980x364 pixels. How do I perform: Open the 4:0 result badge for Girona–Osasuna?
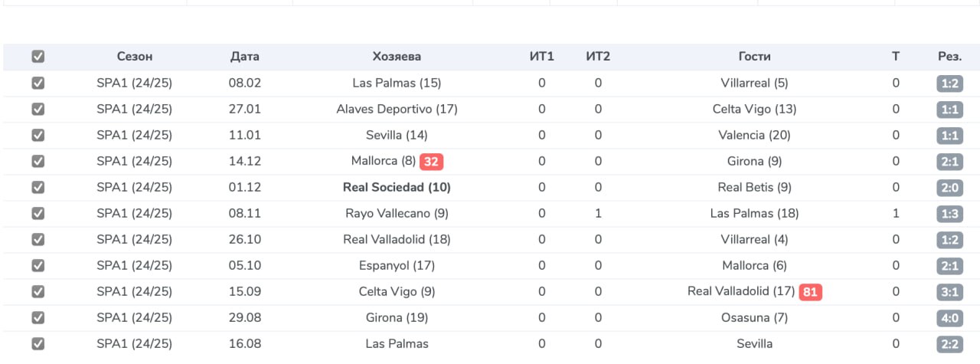[949, 318]
